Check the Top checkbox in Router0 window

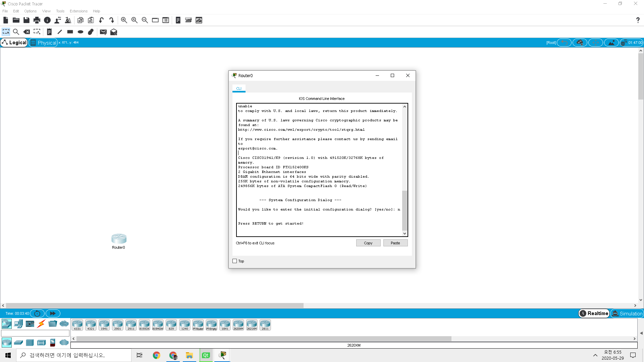coord(235,261)
